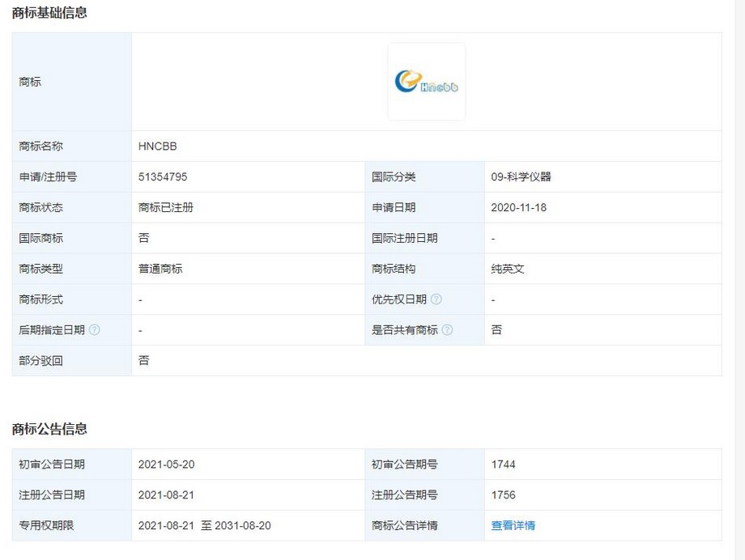Click the 纯英文 trademark structure value
745x560 pixels.
(508, 269)
